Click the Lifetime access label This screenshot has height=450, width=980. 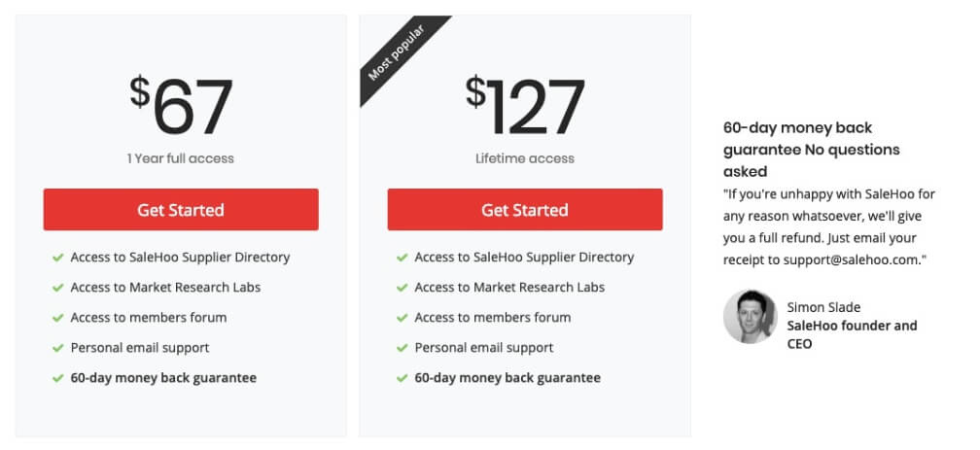click(x=524, y=158)
